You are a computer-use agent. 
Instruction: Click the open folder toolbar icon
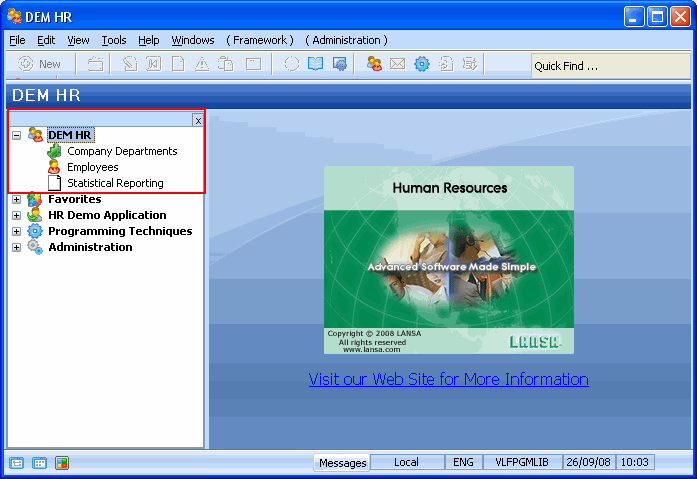click(x=95, y=64)
